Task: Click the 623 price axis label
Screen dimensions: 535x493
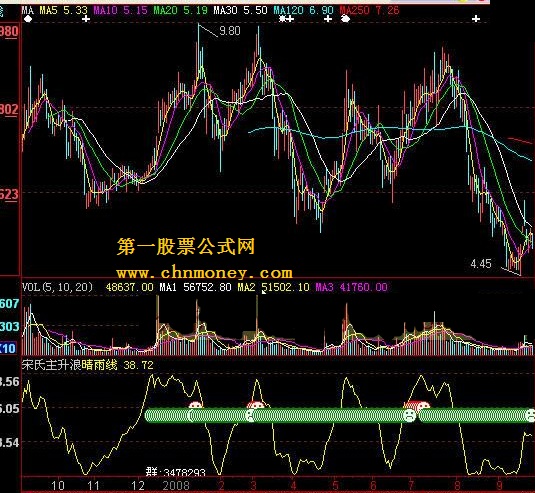Action: [x=9, y=194]
